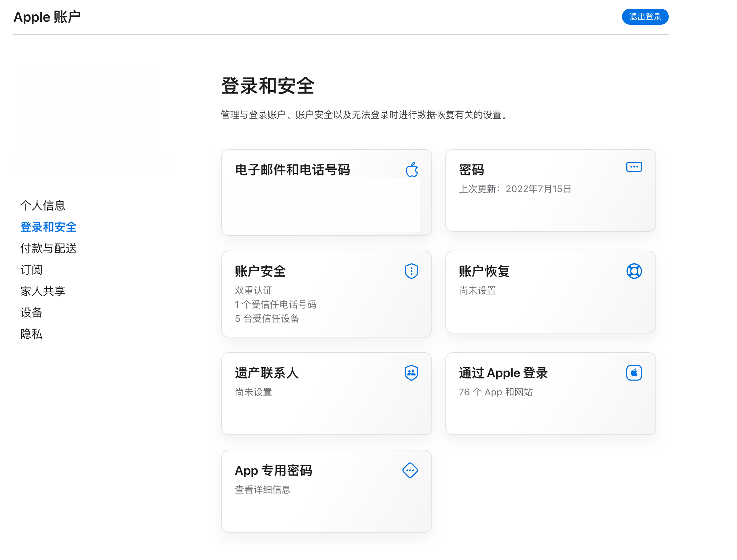The width and height of the screenshot is (737, 560).
Task: Click diamond dots icon on App 专用密码
Action: (410, 470)
